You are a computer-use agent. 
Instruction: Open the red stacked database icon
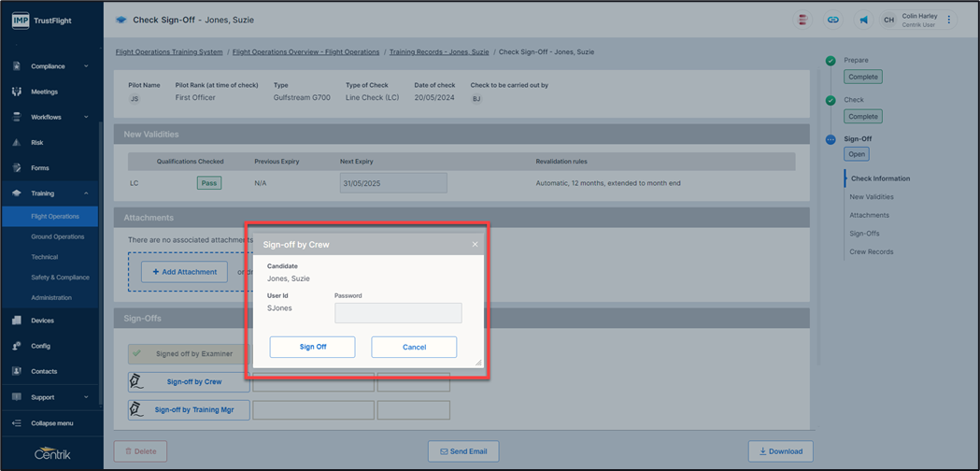pyautogui.click(x=803, y=20)
